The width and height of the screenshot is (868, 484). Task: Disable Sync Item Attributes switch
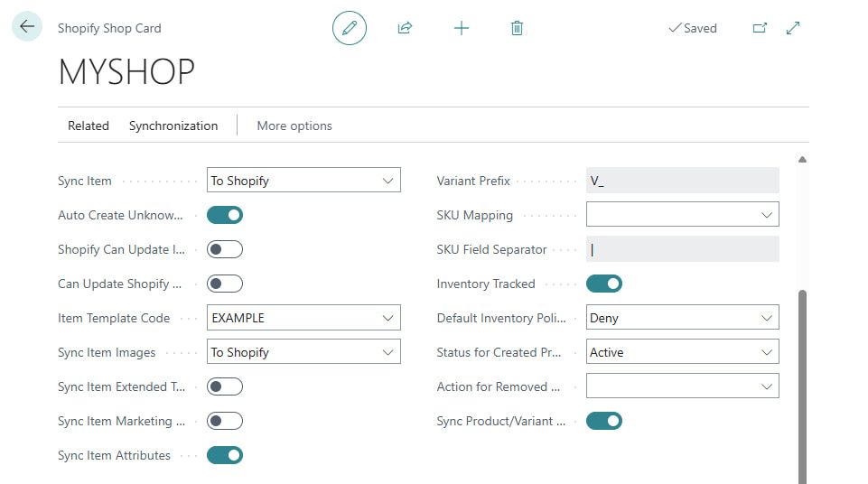(225, 455)
